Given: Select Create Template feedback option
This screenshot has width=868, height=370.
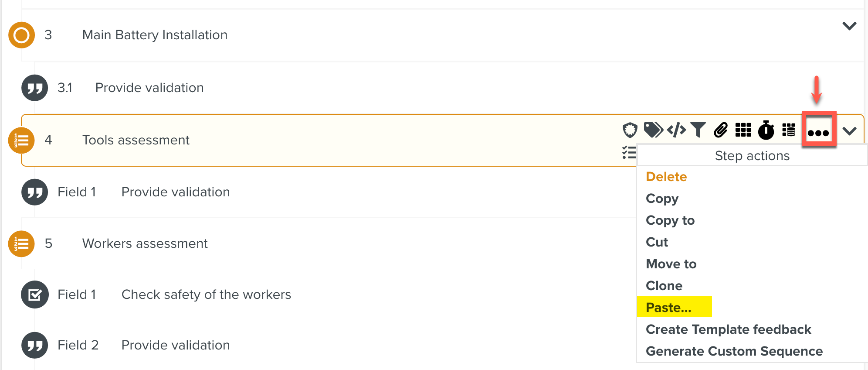Looking at the screenshot, I should (x=728, y=329).
